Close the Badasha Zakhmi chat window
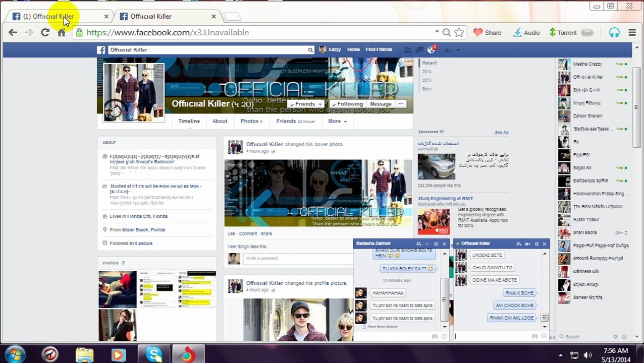 click(x=445, y=244)
